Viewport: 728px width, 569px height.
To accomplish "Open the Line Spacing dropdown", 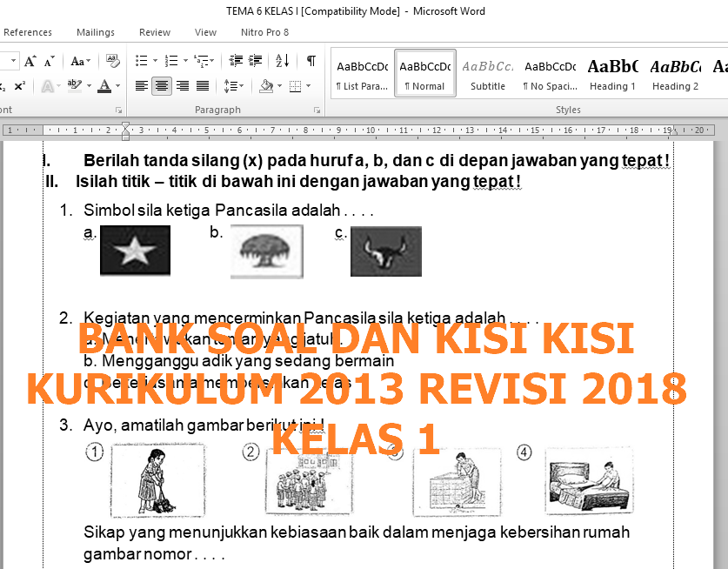I will click(240, 84).
